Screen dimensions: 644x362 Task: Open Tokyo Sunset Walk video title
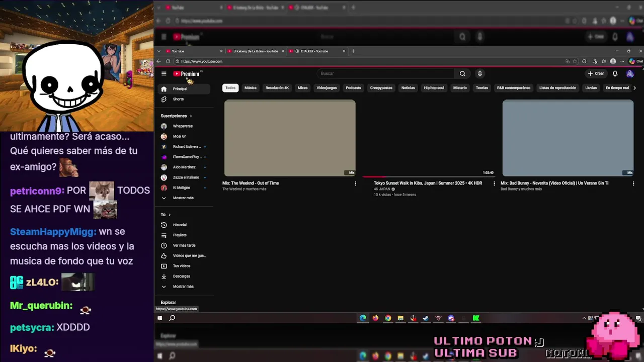click(x=428, y=183)
